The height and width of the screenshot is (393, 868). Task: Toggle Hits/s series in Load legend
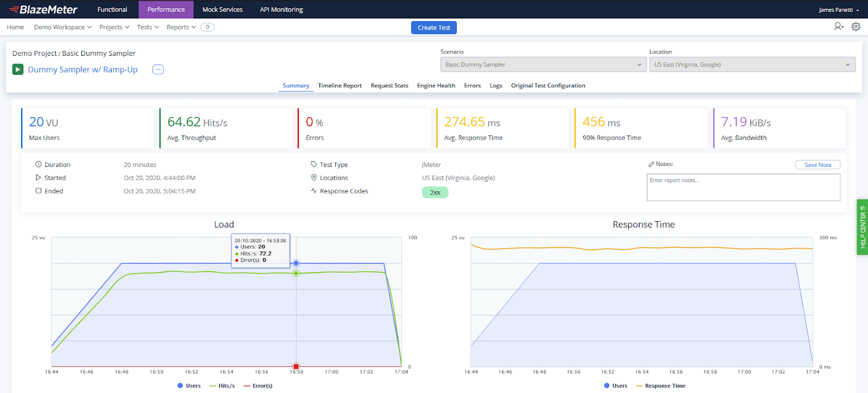coord(222,385)
